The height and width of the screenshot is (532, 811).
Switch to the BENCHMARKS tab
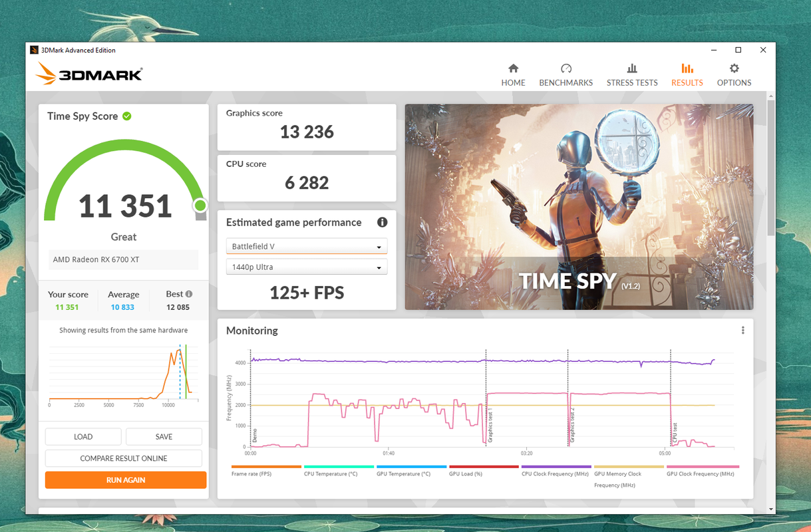point(566,75)
